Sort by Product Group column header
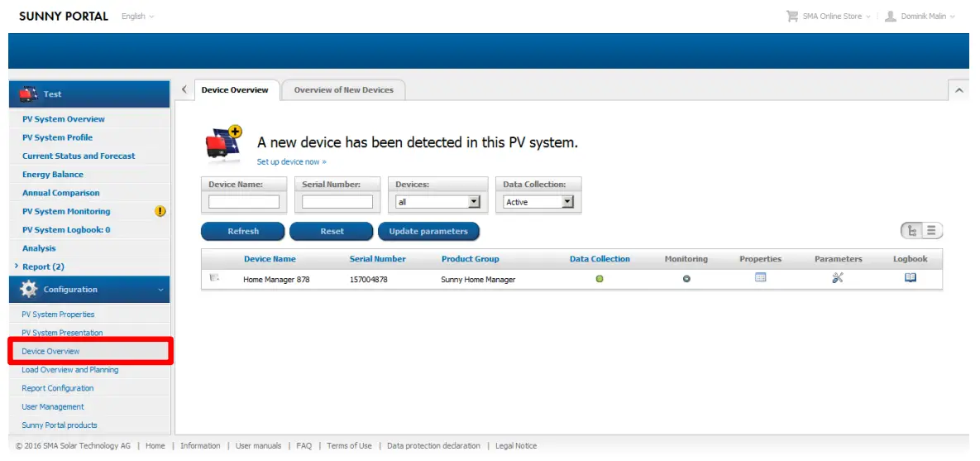Image resolution: width=980 pixels, height=461 pixels. point(470,259)
